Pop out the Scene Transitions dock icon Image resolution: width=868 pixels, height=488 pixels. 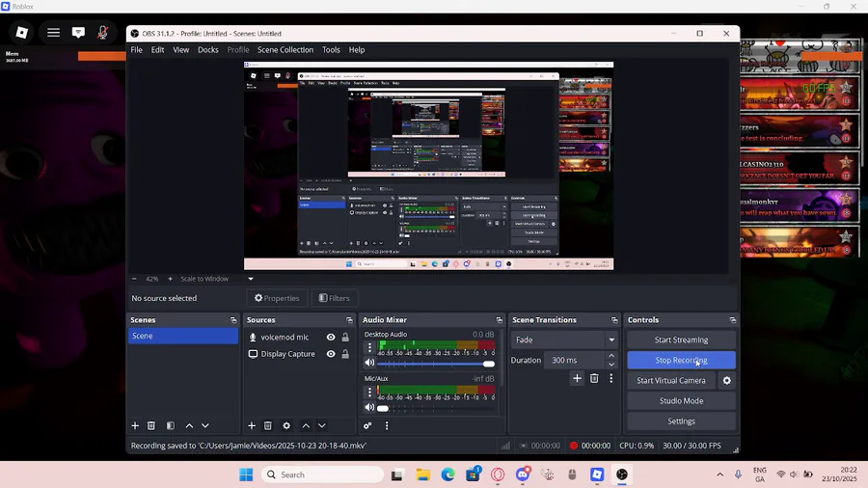coord(614,320)
